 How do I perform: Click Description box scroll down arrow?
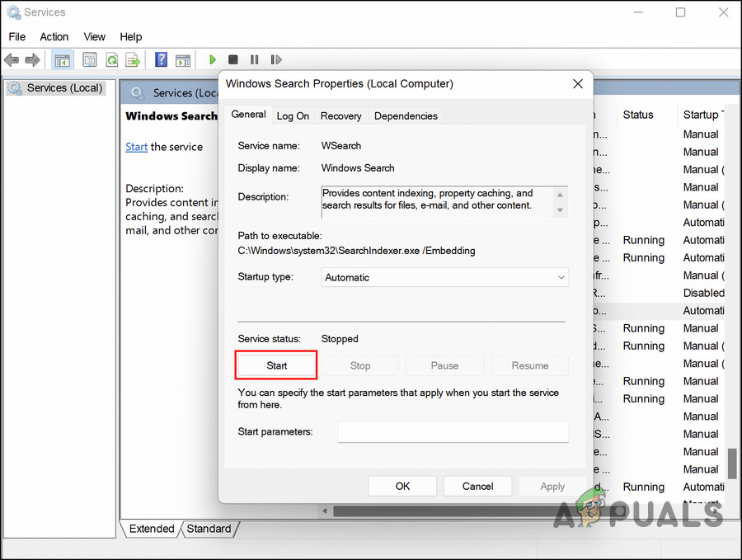pos(561,209)
